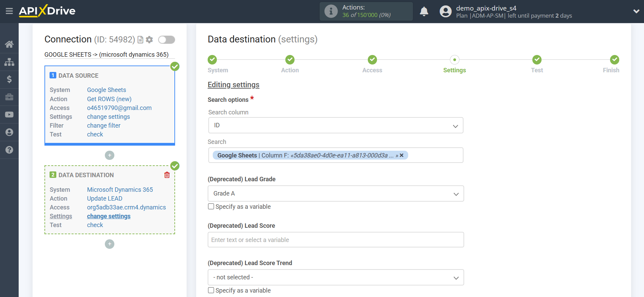Viewport: 644px width, 297px height.
Task: Click the change filter link
Action: 103,125
